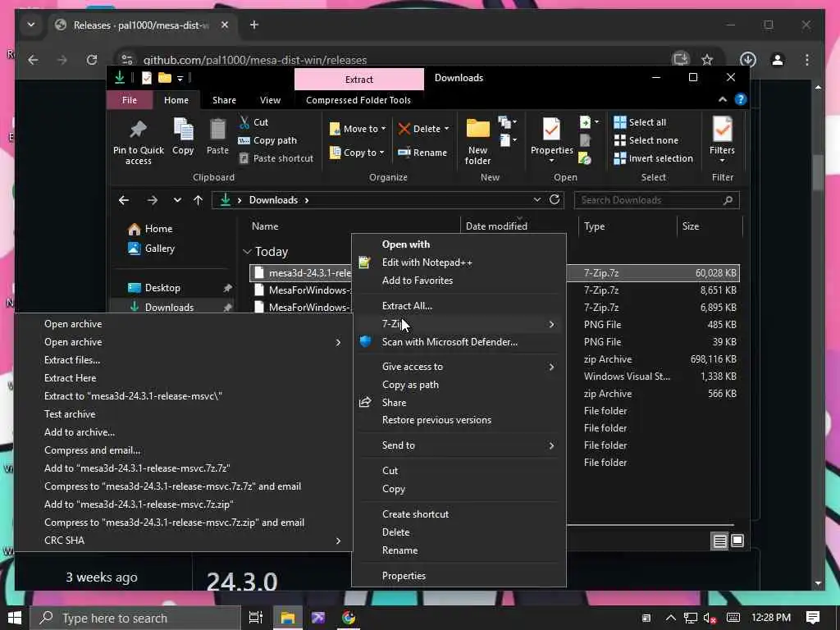Bookmark page with Chrome star icon
This screenshot has width=840, height=630.
point(707,59)
